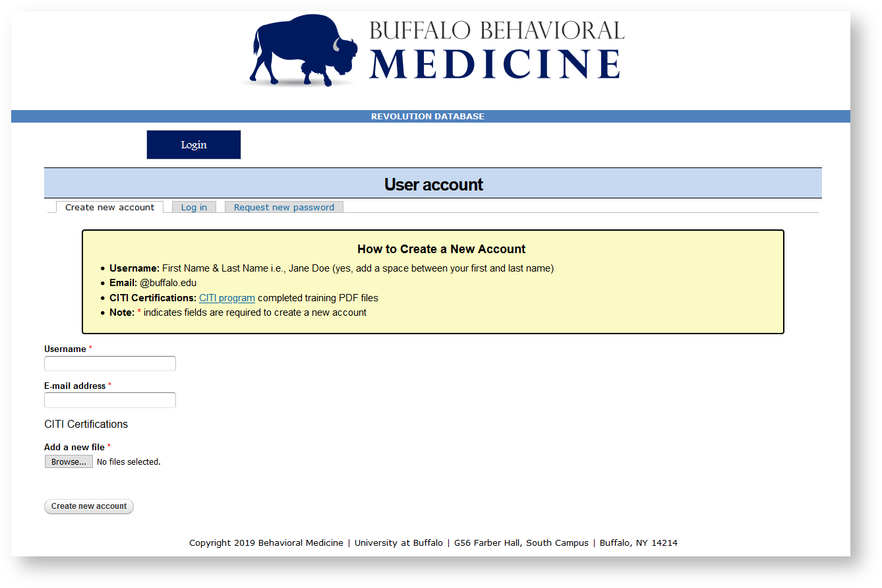882x588 pixels.
Task: Click the How to Create a New Account heading
Action: [441, 249]
